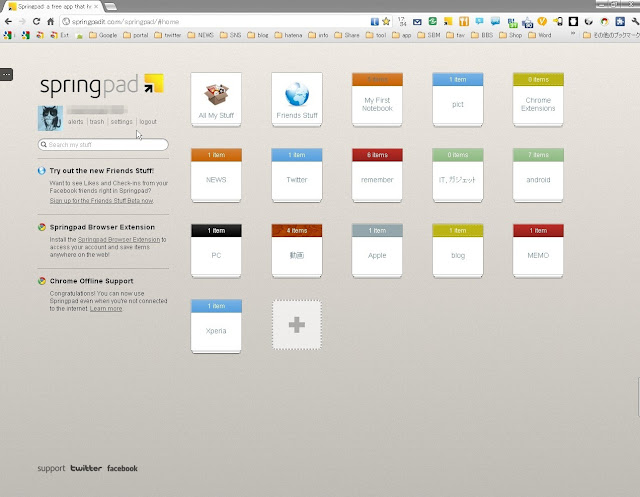Click the user avatar picture
This screenshot has width=640, height=497.
50,118
